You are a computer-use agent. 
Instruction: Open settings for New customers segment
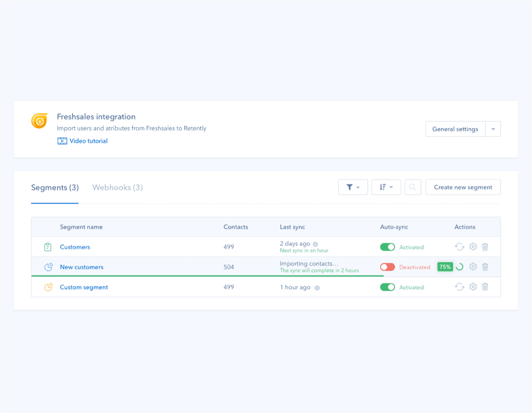point(473,267)
